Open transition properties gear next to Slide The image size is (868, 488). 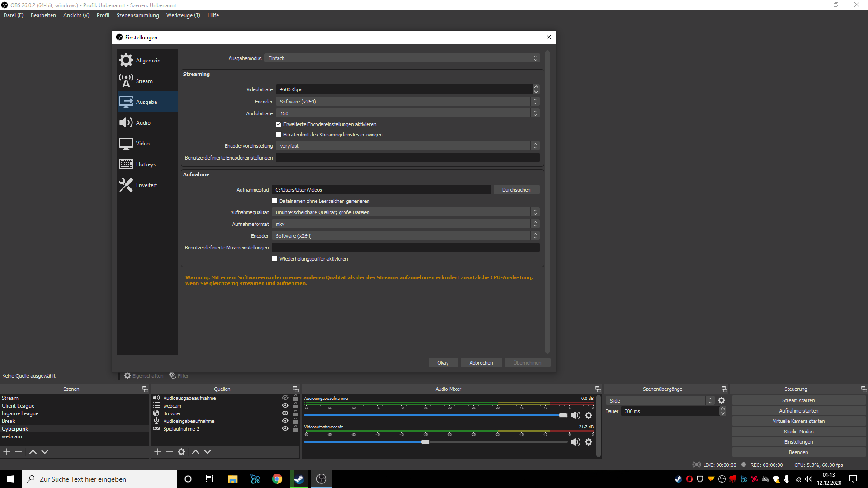coord(722,401)
